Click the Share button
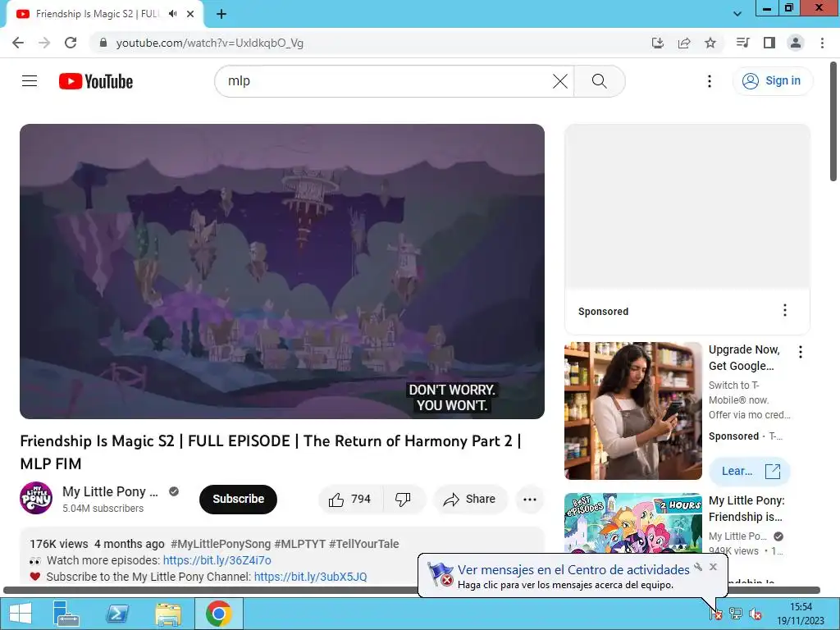 [x=470, y=500]
